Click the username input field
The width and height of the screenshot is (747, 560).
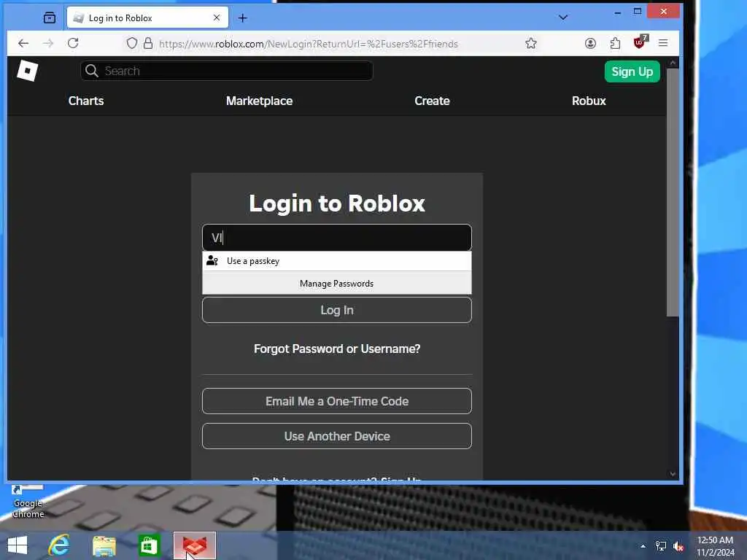(337, 237)
